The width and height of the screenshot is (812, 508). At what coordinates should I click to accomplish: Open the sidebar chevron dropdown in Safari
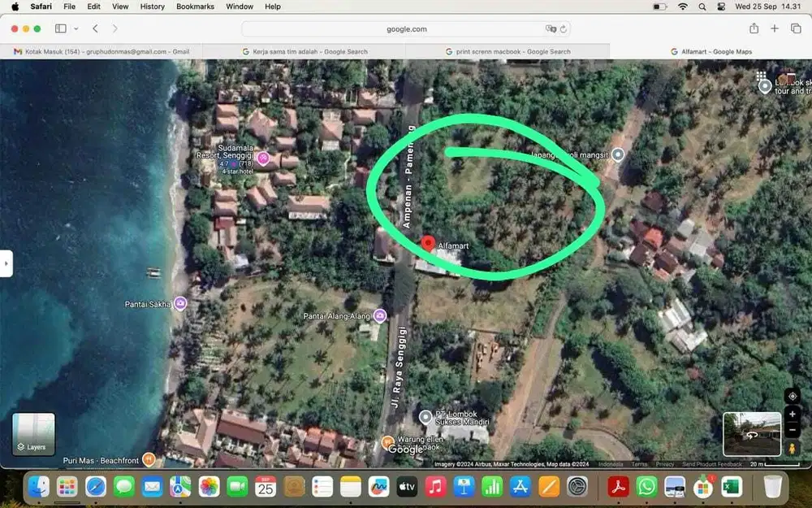tap(76, 28)
